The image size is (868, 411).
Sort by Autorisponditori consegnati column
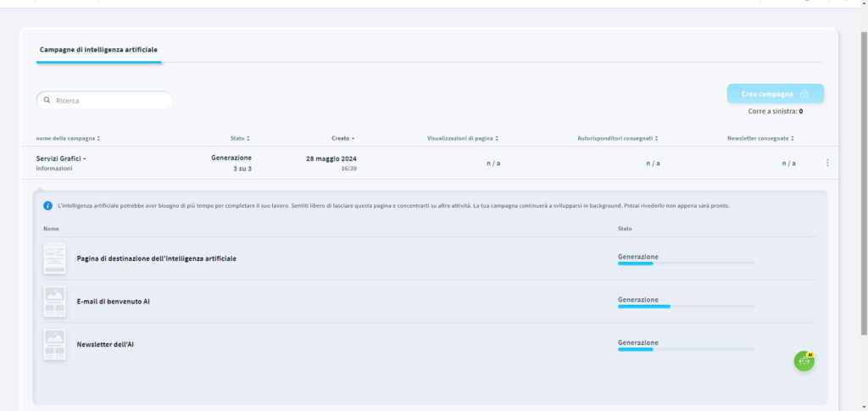617,138
